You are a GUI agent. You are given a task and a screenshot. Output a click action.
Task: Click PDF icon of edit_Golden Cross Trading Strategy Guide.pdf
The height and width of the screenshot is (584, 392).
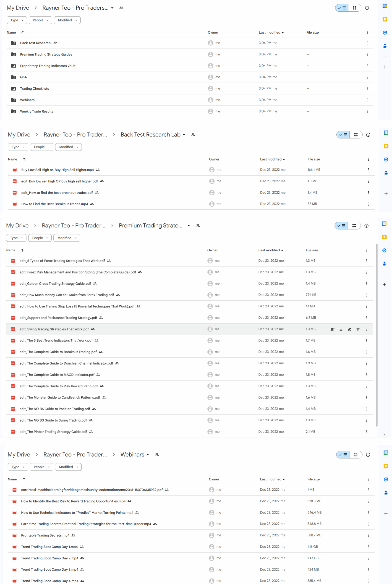[13, 283]
